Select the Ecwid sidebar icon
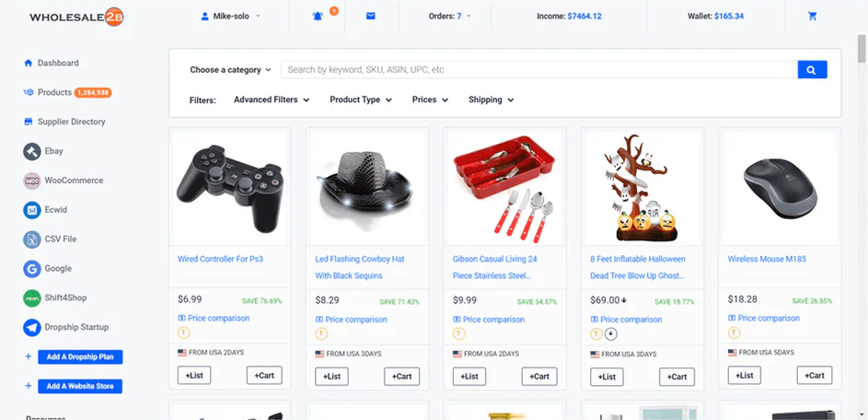 click(x=31, y=210)
